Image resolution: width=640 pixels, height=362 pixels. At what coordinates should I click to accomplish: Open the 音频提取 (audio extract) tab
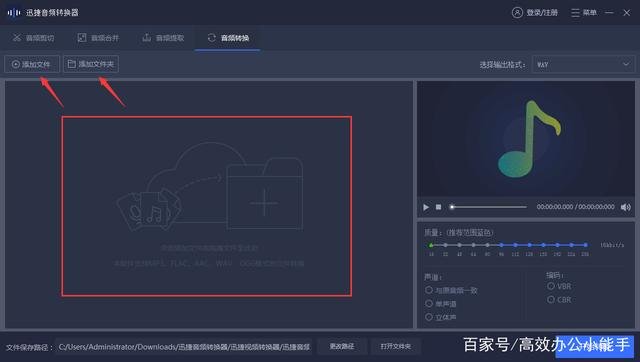click(x=163, y=38)
